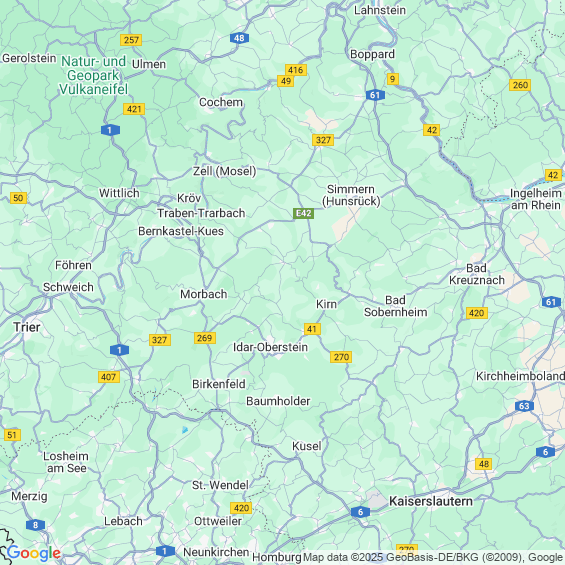Viewport: 565px width, 565px height.
Task: Click the A48 highway shield near Cochem
Action: coord(239,38)
